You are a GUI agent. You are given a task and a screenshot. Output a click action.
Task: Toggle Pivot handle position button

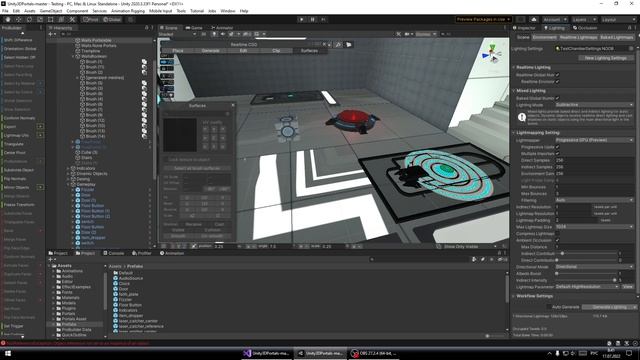coord(91,19)
